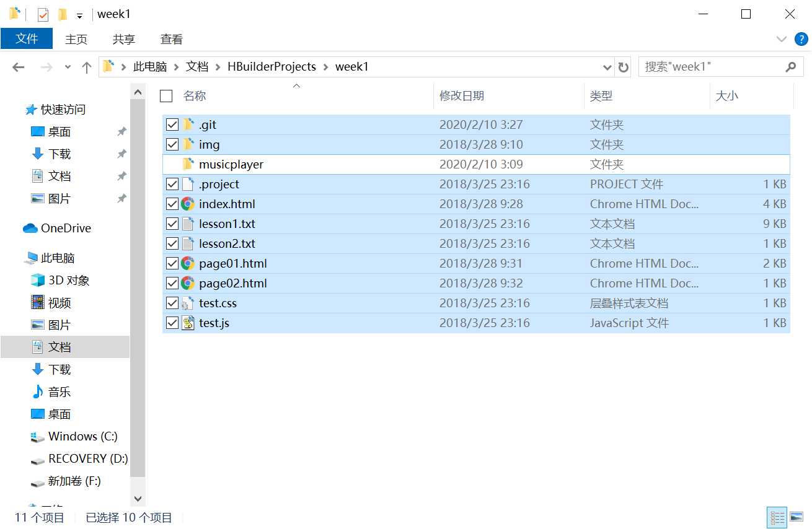Go forward with the right arrow
Image resolution: width=812 pixels, height=529 pixels.
[46, 67]
